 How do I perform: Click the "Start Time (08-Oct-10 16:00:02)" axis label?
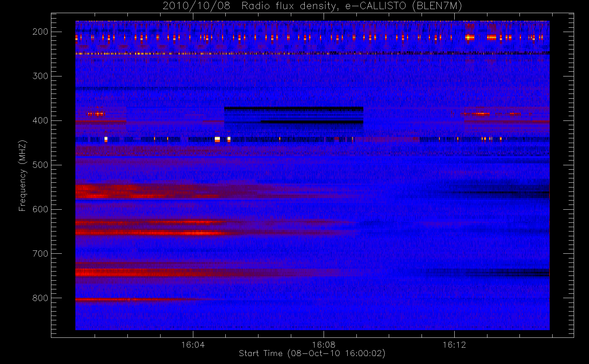point(312,353)
